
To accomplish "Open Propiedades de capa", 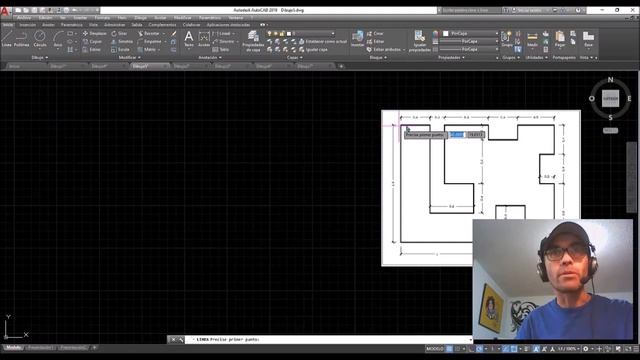I will pos(253,41).
